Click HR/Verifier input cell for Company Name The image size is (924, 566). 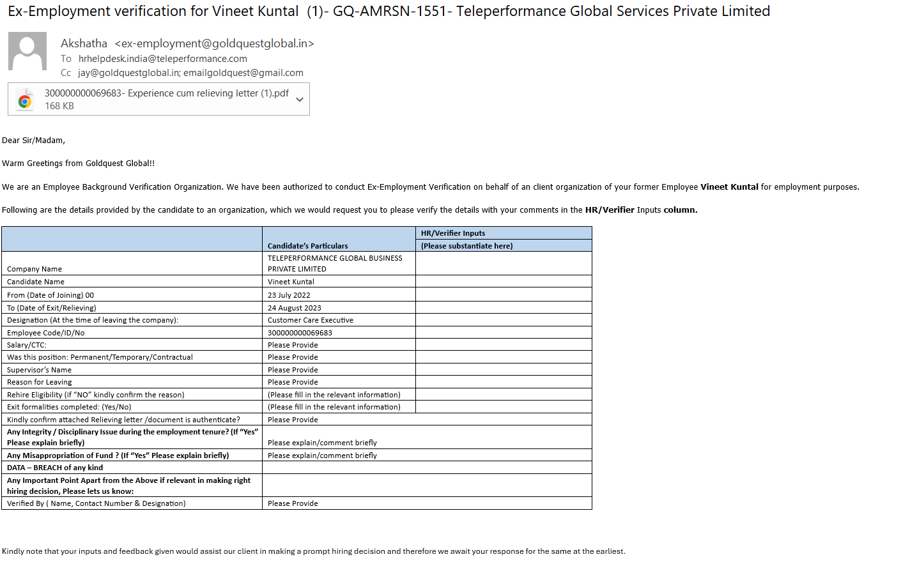pyautogui.click(x=504, y=263)
